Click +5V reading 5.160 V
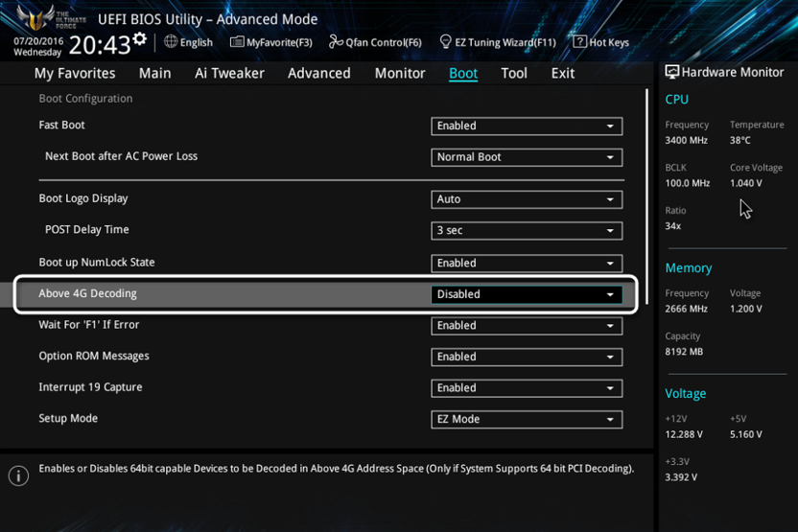798x532 pixels. 746,434
